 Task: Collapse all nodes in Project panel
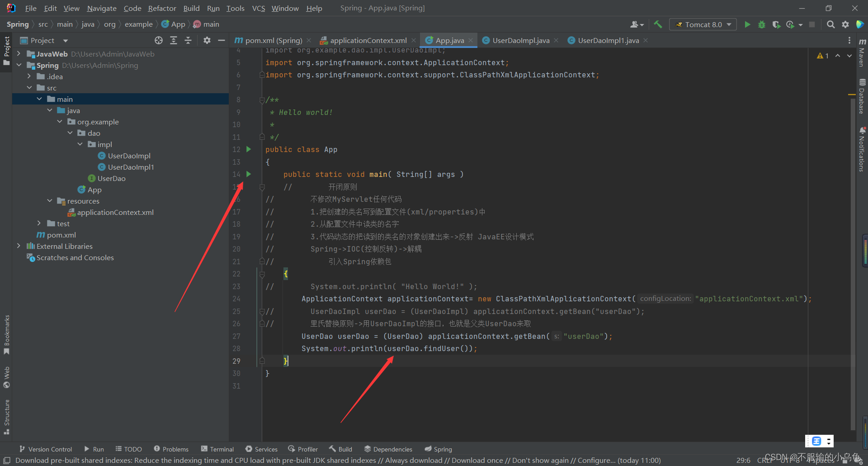coord(188,40)
